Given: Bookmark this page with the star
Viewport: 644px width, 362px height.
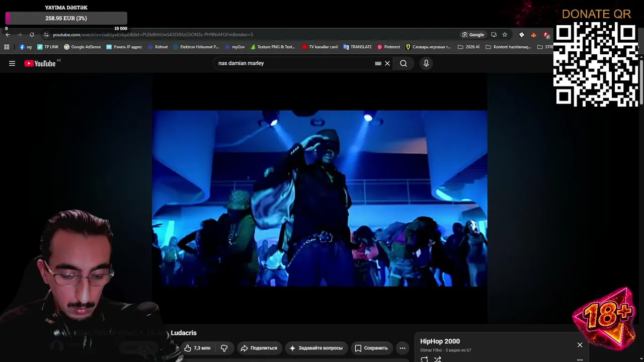Looking at the screenshot, I should [x=505, y=35].
